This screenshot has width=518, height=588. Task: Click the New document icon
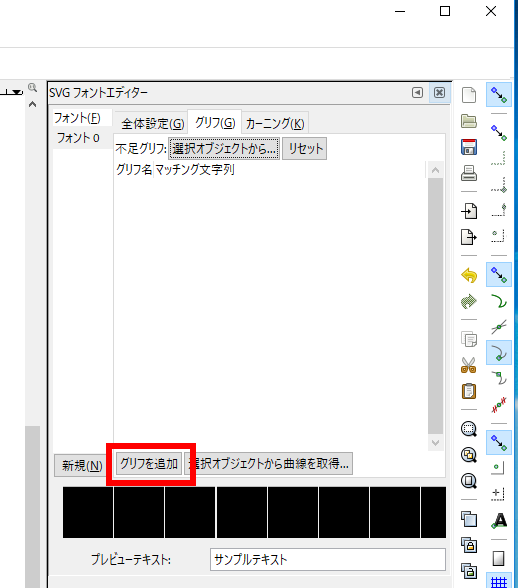coord(469,95)
